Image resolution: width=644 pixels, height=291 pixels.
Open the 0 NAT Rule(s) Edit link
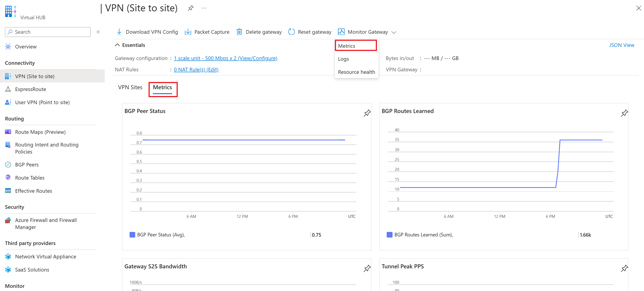[x=196, y=69]
